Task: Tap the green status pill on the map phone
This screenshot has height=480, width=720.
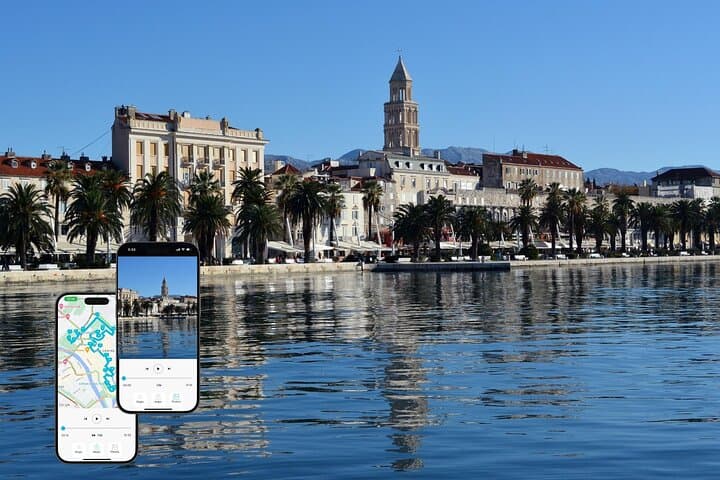Action: [71, 299]
